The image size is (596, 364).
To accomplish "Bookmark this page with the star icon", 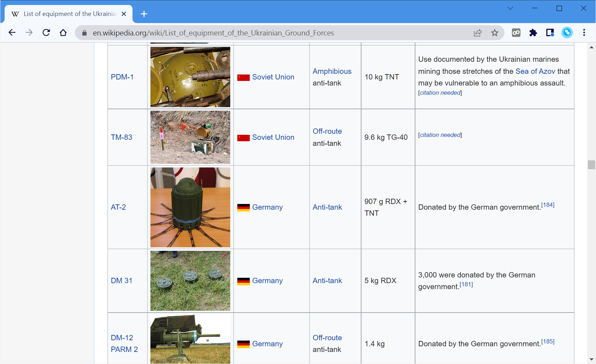I will [495, 33].
